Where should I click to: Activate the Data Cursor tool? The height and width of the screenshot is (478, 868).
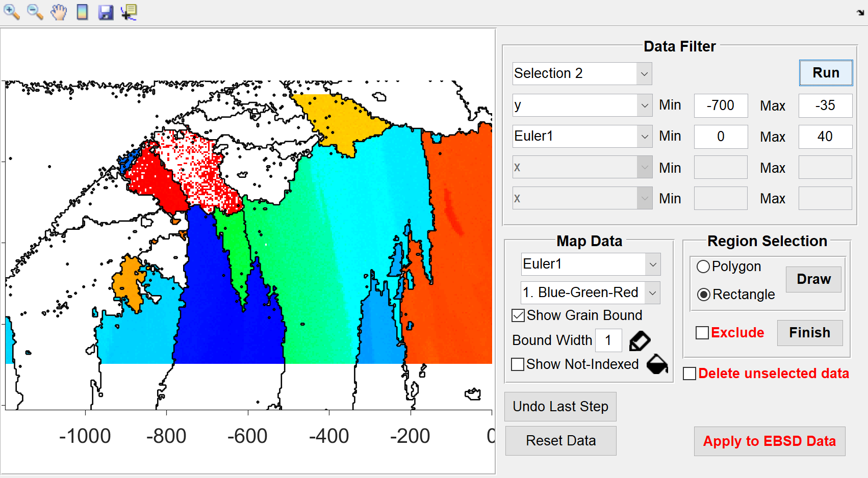129,12
